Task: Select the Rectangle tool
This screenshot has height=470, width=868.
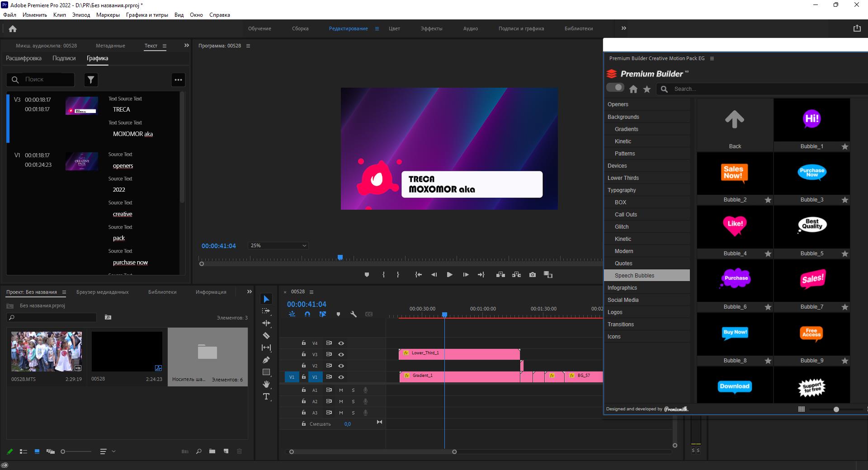Action: (266, 372)
